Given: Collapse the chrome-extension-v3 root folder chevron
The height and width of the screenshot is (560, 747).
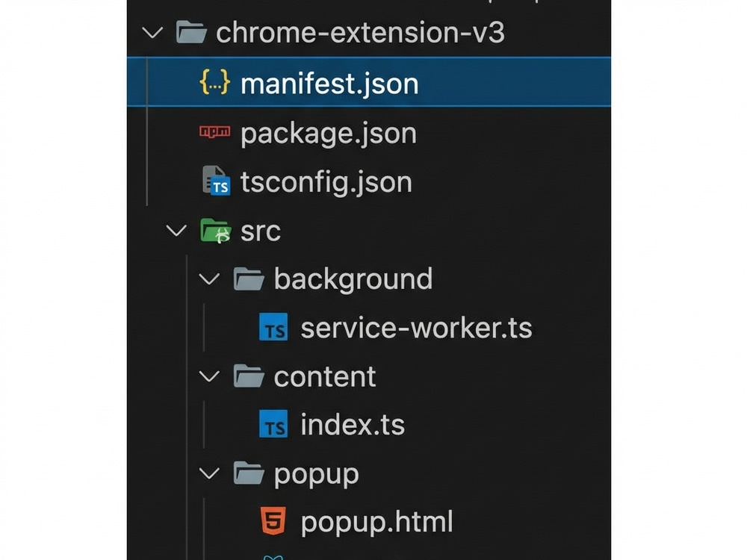Looking at the screenshot, I should (x=152, y=33).
